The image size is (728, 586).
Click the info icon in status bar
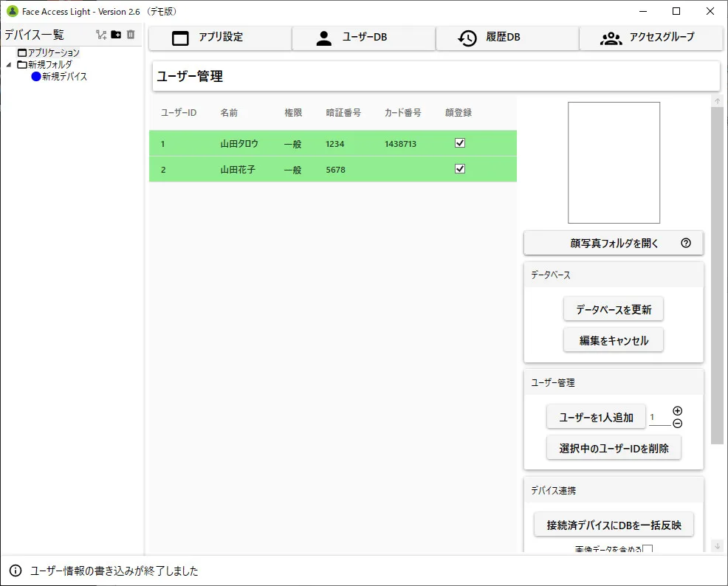[x=15, y=571]
